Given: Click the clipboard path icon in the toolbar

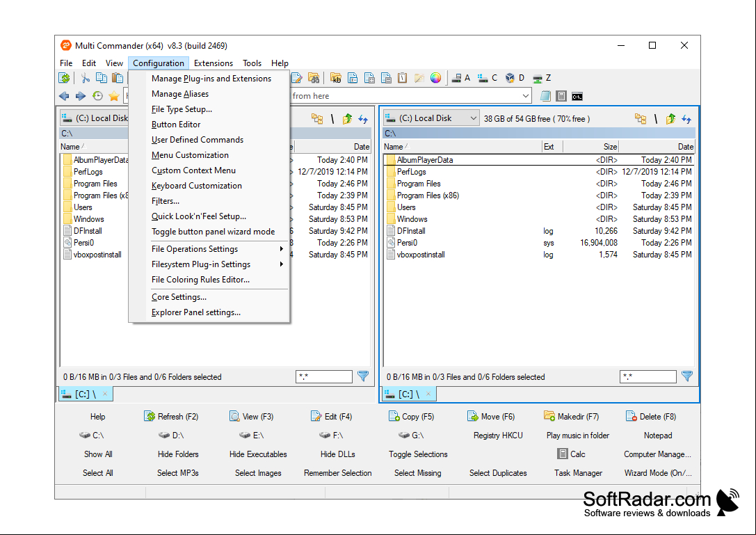Looking at the screenshot, I should point(402,78).
